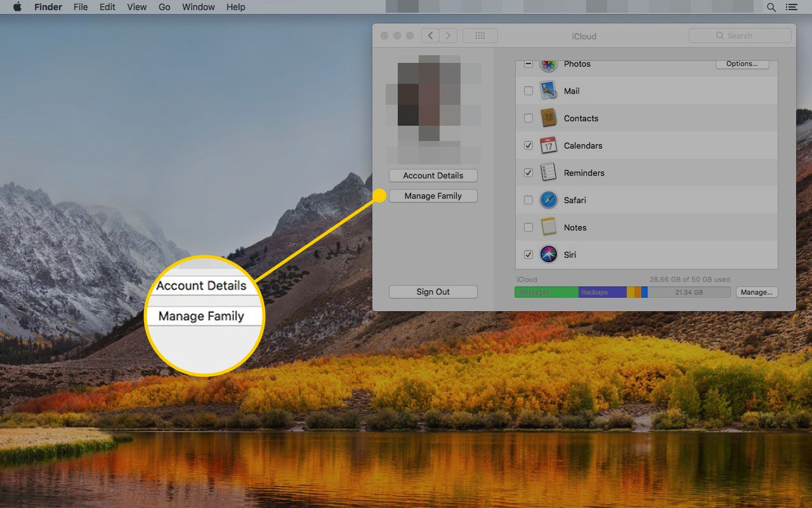Enable the Contacts checkbox
The image size is (812, 508).
528,118
